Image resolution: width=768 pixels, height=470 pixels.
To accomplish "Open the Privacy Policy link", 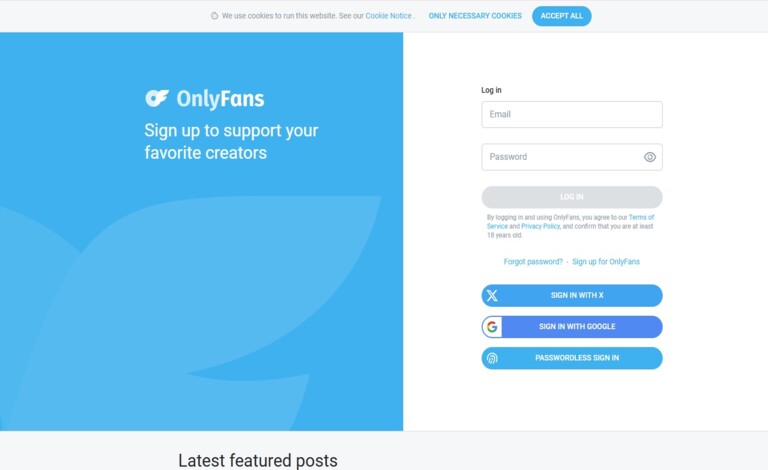I will point(540,226).
